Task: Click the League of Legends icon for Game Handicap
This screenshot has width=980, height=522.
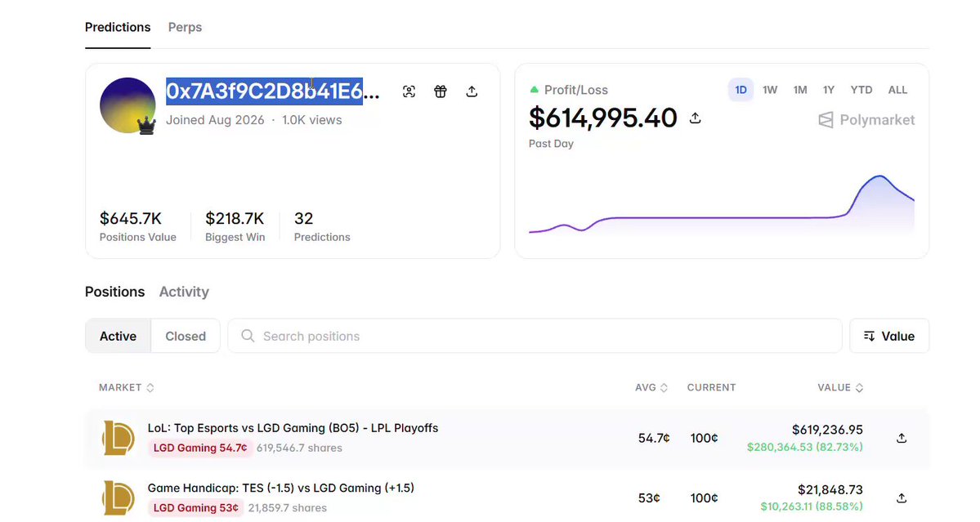Action: [119, 497]
